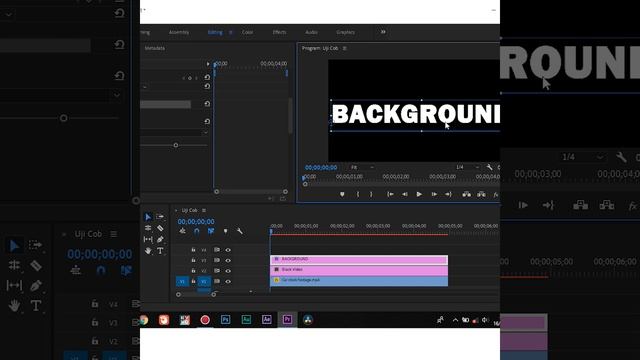Image resolution: width=640 pixels, height=360 pixels.
Task: Toggle the lock on track V3
Action: click(x=193, y=260)
